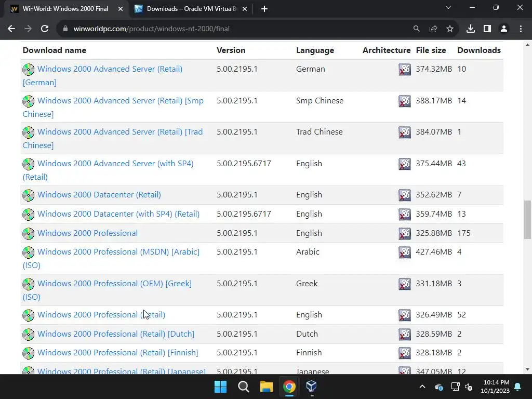
Task: Open File Explorer from taskbar
Action: [267, 387]
